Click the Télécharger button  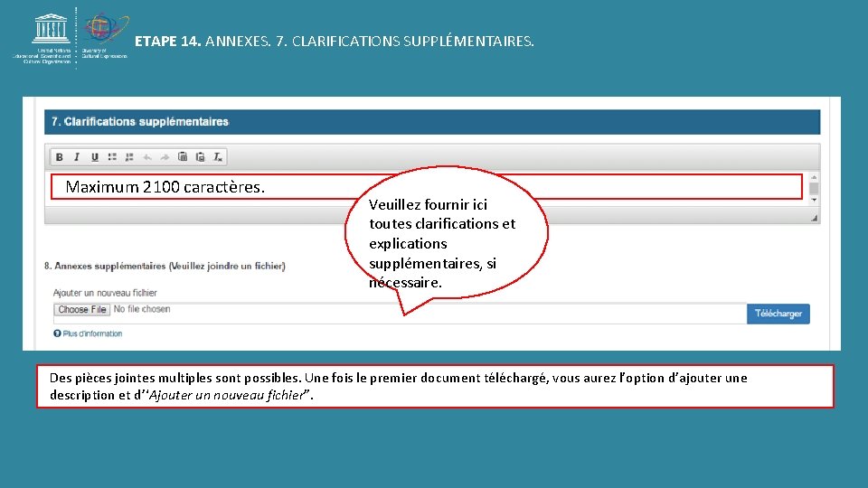pyautogui.click(x=778, y=314)
